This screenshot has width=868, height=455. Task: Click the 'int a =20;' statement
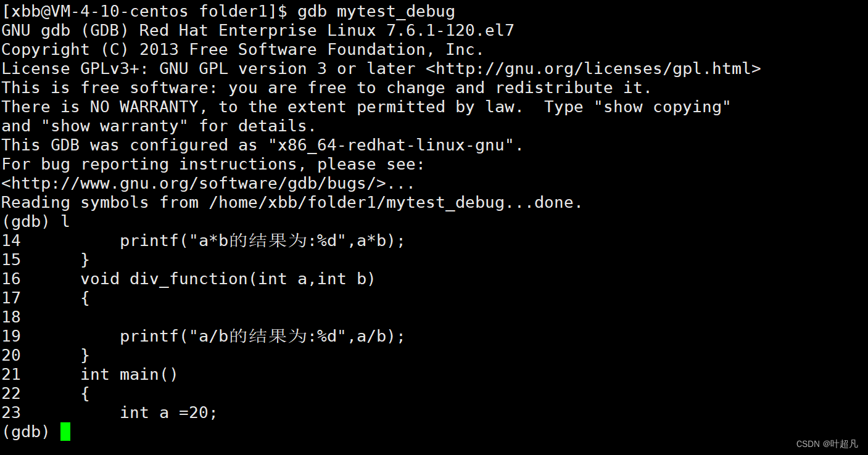[169, 412]
